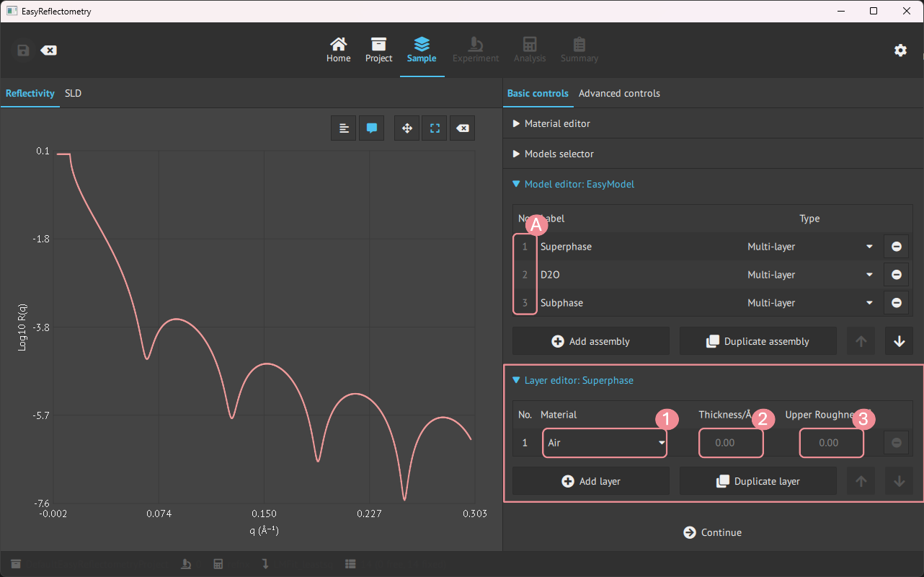This screenshot has width=924, height=577.
Task: Open the application settings gear
Action: [x=900, y=50]
